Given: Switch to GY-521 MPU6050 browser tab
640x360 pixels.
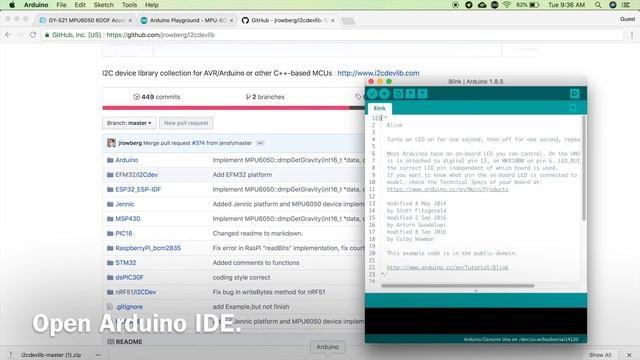Looking at the screenshot, I should 86,20.
